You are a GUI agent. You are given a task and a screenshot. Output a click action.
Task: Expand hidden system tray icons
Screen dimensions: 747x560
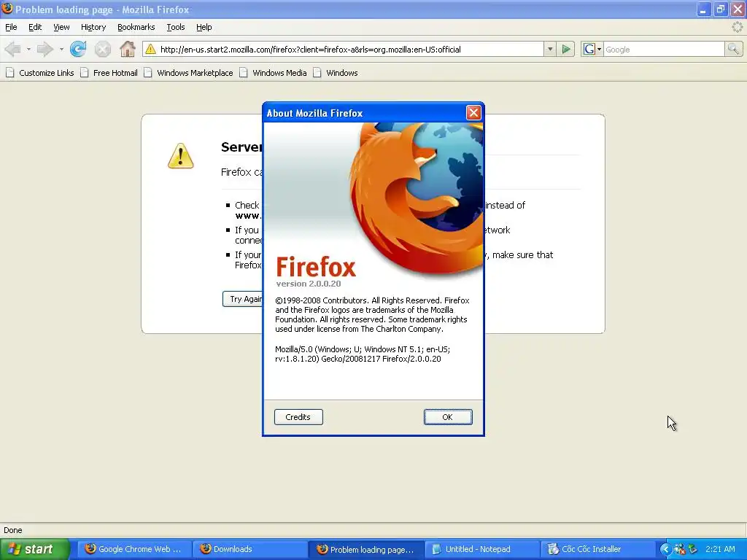tap(665, 550)
